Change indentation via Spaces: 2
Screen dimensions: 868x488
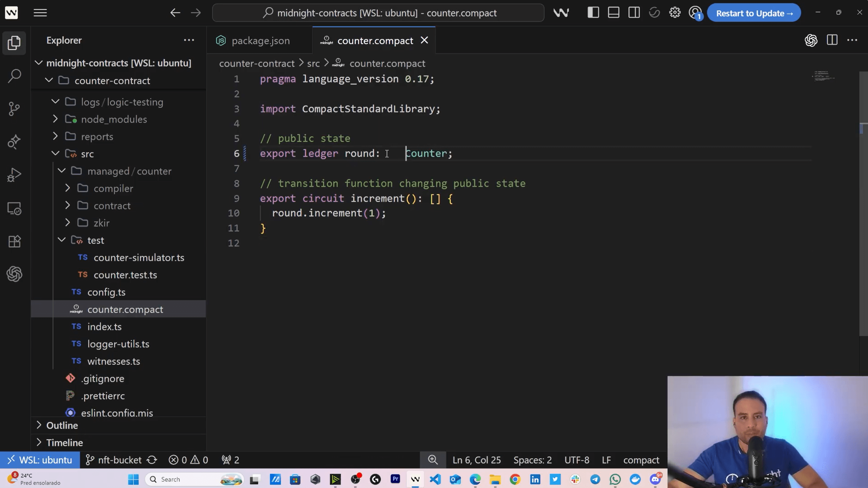532,460
